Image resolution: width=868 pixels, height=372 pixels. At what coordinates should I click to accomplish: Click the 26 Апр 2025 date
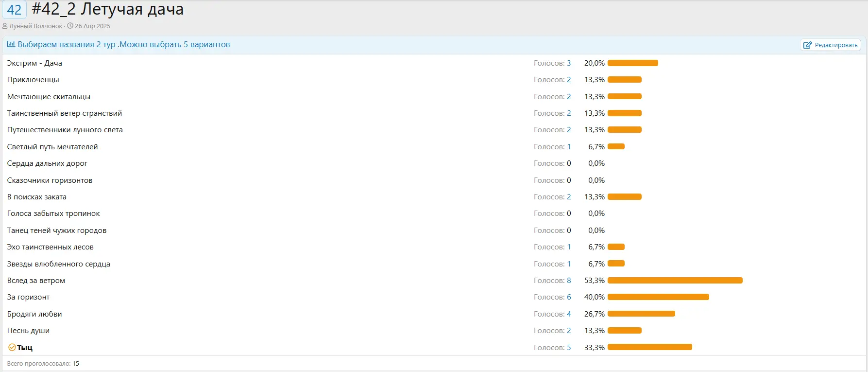pos(92,26)
